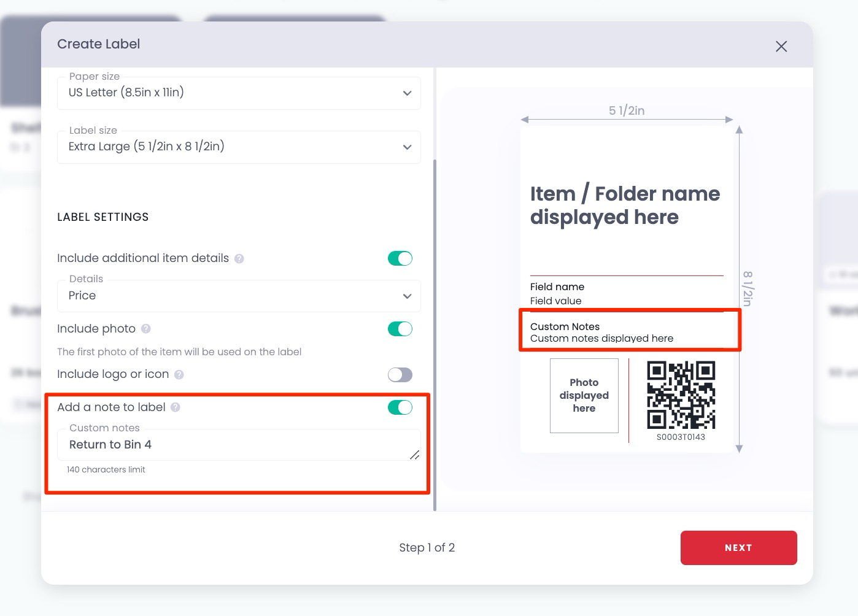Click the help icon beside Include photo
This screenshot has height=616, width=858.
click(x=146, y=329)
